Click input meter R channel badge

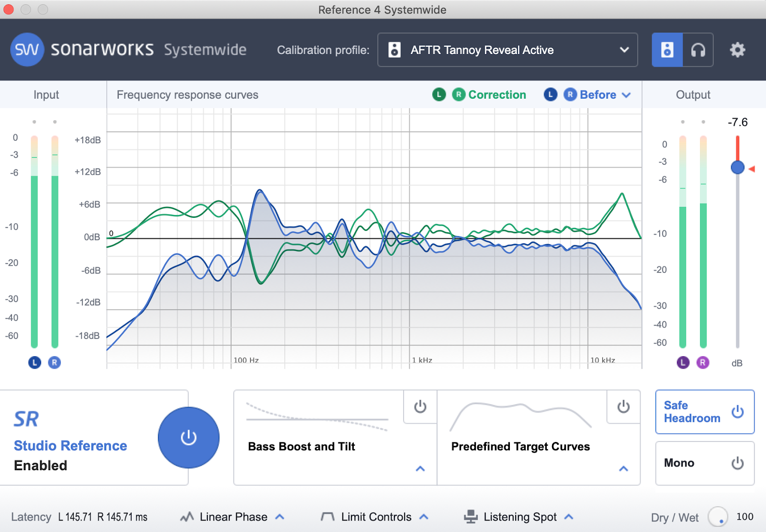(55, 362)
